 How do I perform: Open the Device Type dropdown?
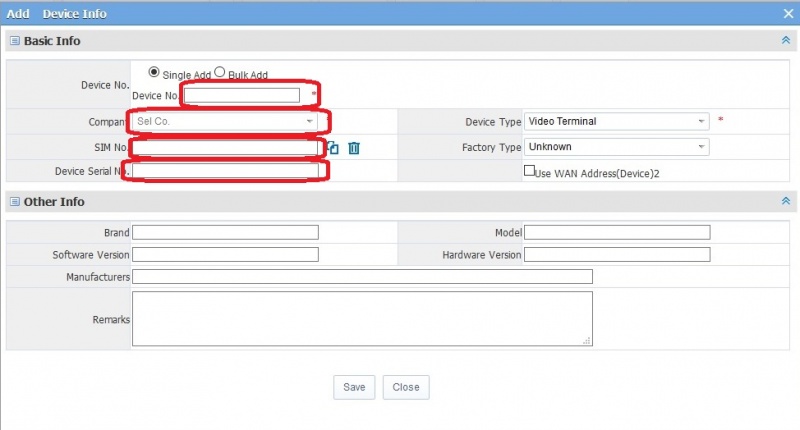701,122
